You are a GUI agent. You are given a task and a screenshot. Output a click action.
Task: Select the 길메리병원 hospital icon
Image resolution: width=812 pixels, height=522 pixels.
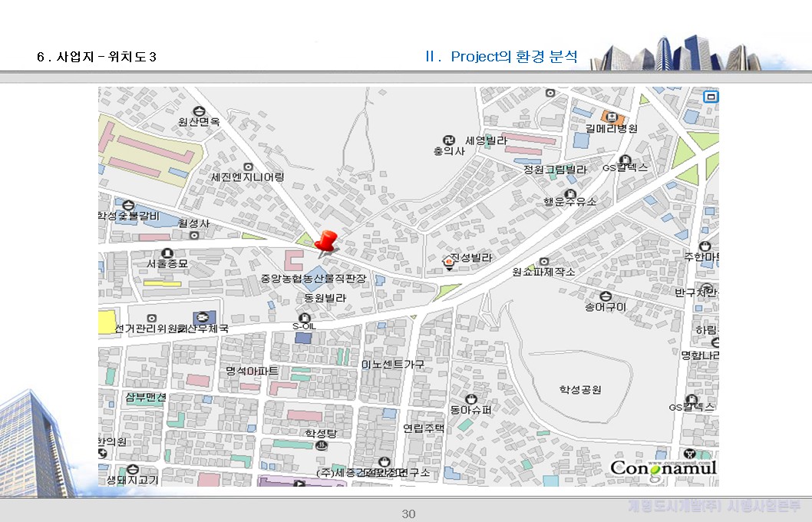pyautogui.click(x=612, y=117)
